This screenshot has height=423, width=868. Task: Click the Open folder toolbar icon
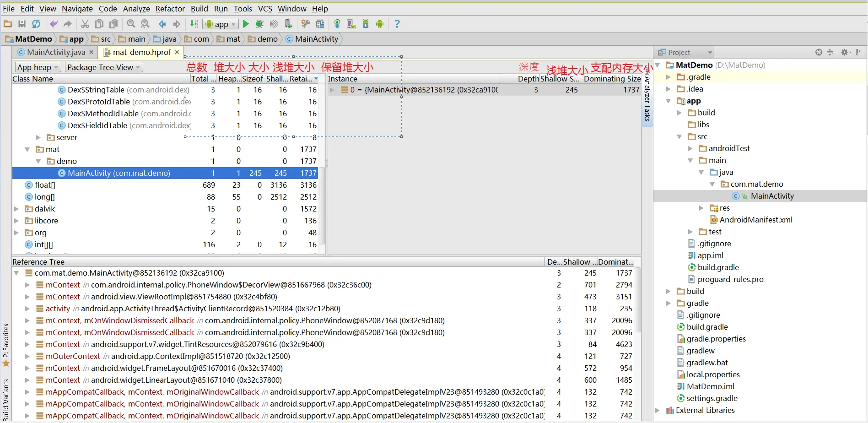click(8, 24)
